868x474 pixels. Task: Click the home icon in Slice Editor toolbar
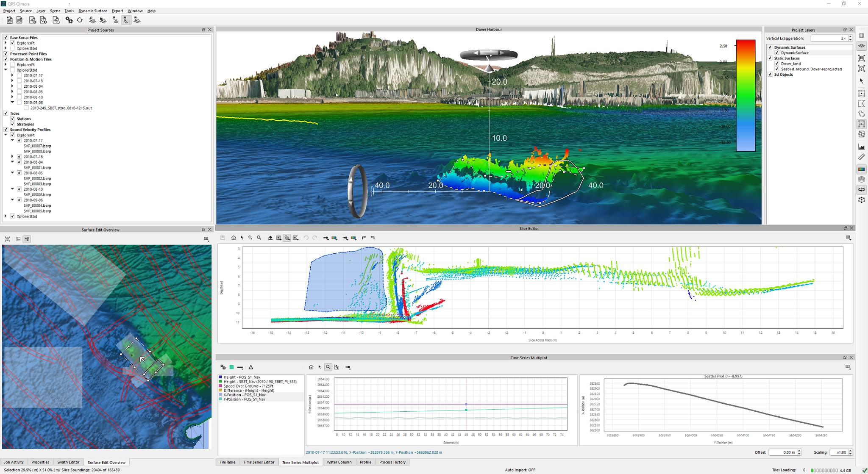(x=234, y=238)
